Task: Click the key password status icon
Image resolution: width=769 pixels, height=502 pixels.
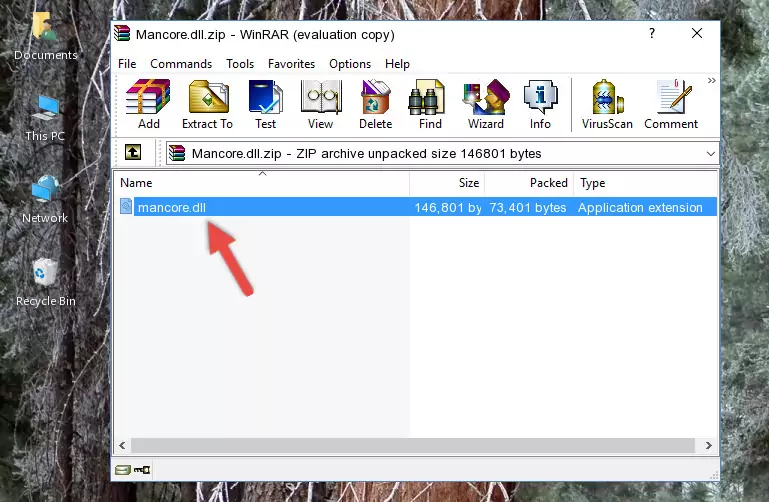Action: coord(142,470)
